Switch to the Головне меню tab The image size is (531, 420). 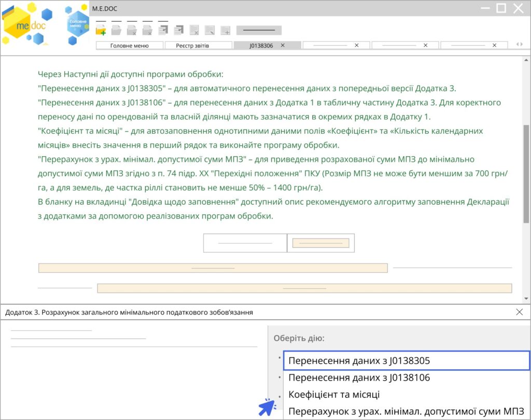click(130, 46)
